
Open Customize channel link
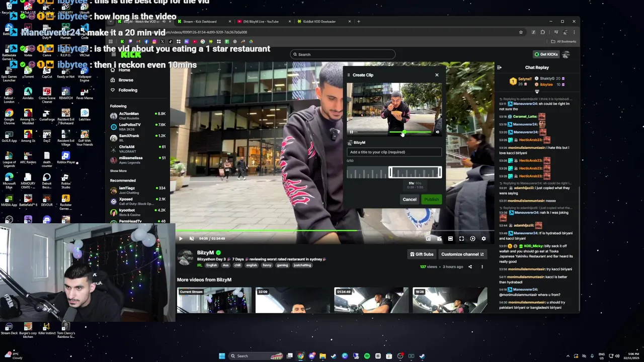pos(462,254)
